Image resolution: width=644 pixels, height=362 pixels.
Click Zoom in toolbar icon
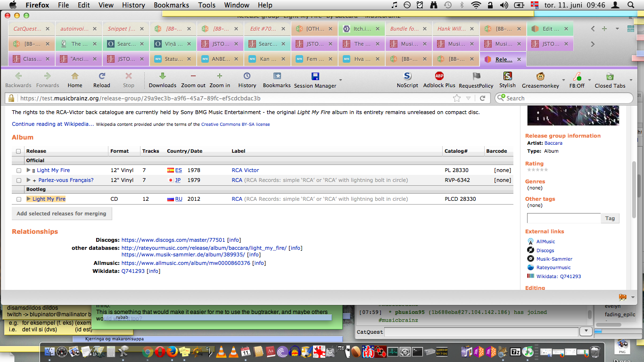(220, 76)
